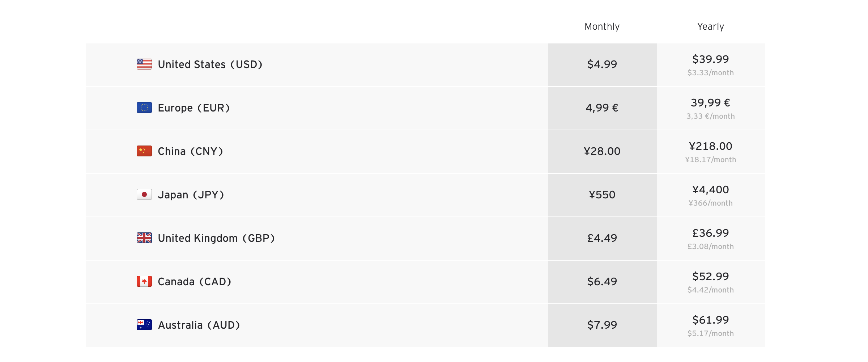
Task: Pick the ¥218.00 yearly China price
Action: pos(710,146)
